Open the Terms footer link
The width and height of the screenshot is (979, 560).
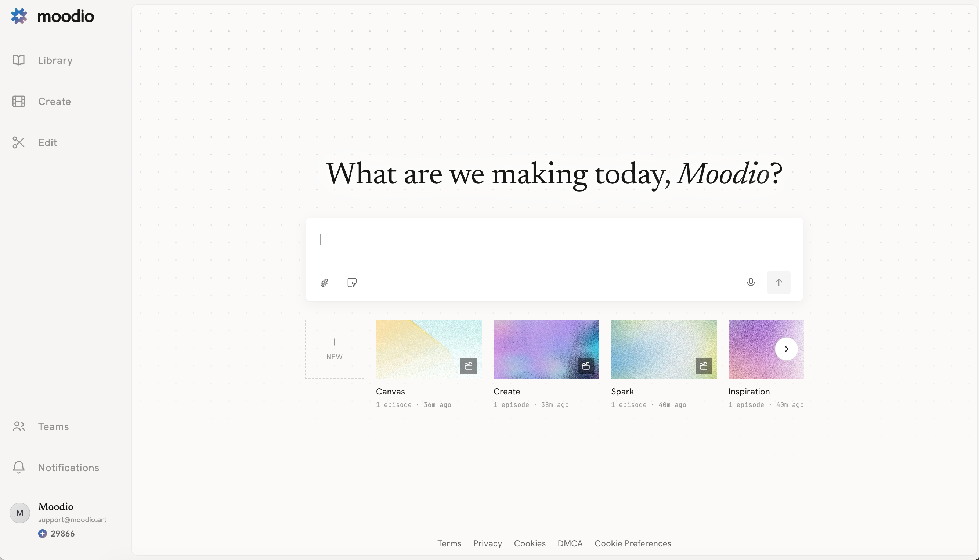pyautogui.click(x=449, y=543)
